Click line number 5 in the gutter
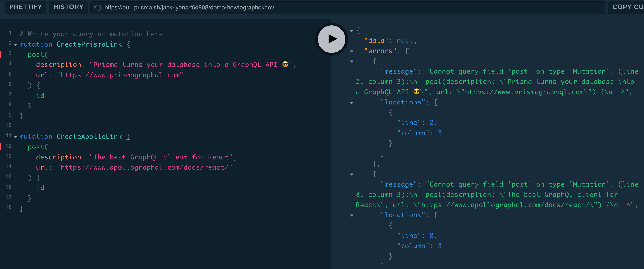Screen dimensions: 644x269 pyautogui.click(x=10, y=74)
